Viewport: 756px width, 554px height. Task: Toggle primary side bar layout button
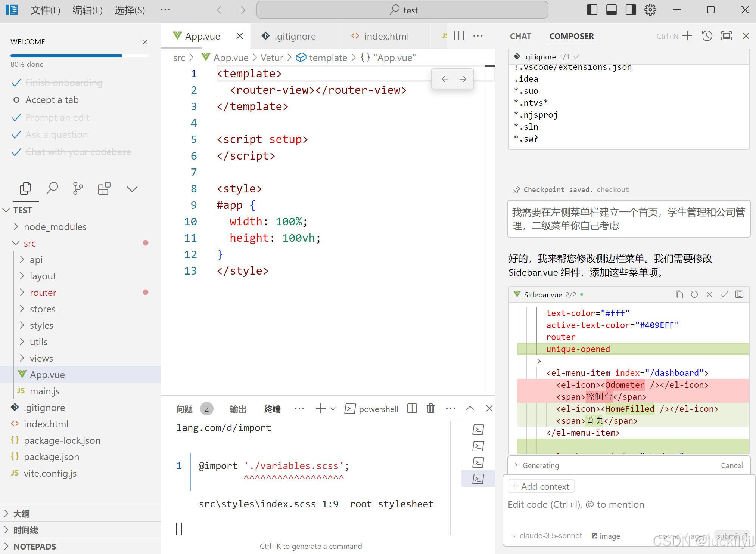tap(592, 10)
